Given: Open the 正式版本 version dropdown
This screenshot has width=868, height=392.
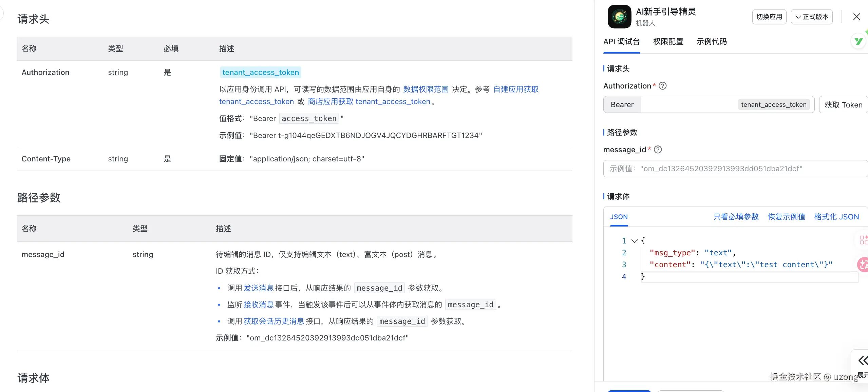Looking at the screenshot, I should 811,17.
